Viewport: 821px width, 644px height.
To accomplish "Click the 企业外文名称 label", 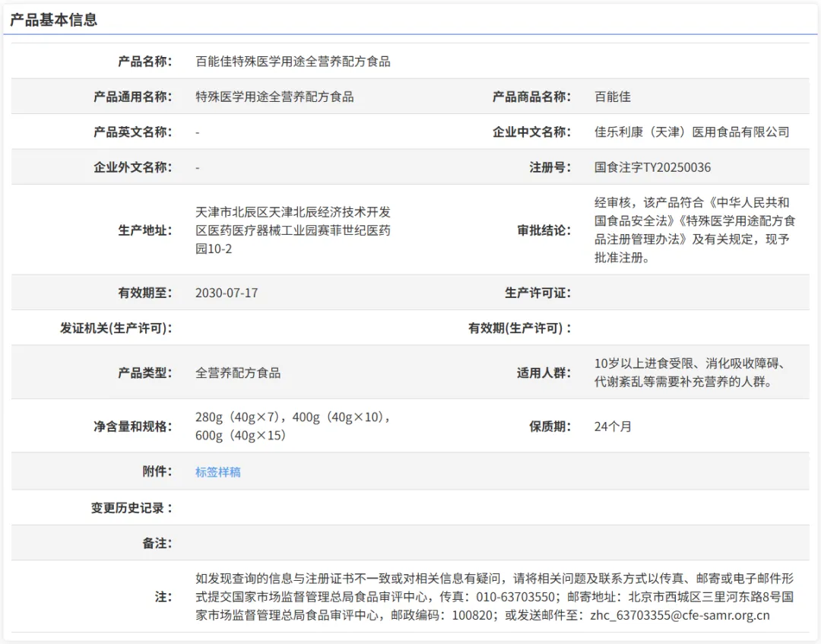I will (133, 167).
